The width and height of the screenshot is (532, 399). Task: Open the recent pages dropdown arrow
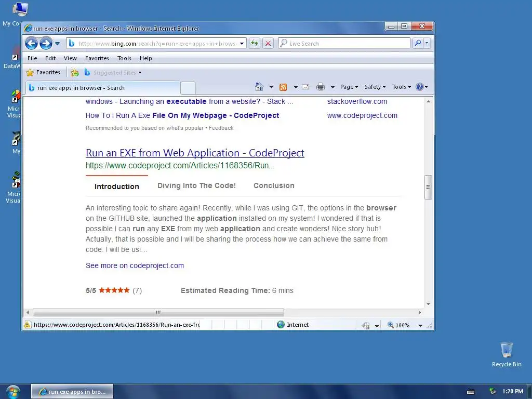tap(57, 44)
